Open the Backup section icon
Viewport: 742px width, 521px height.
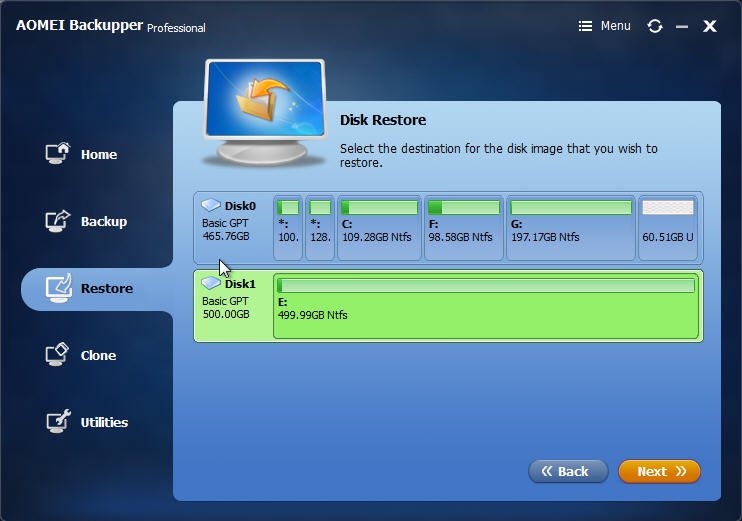click(58, 221)
